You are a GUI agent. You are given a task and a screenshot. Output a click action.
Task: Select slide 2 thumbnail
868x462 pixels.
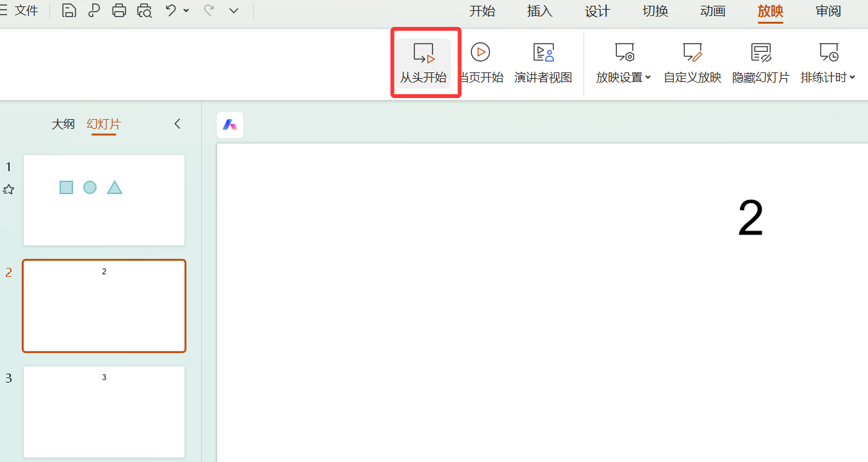click(104, 306)
